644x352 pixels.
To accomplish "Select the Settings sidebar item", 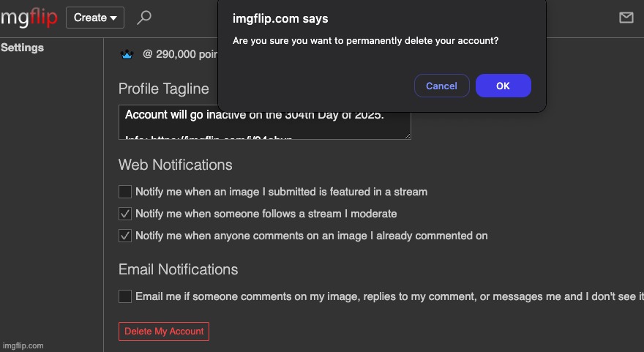I will [22, 48].
